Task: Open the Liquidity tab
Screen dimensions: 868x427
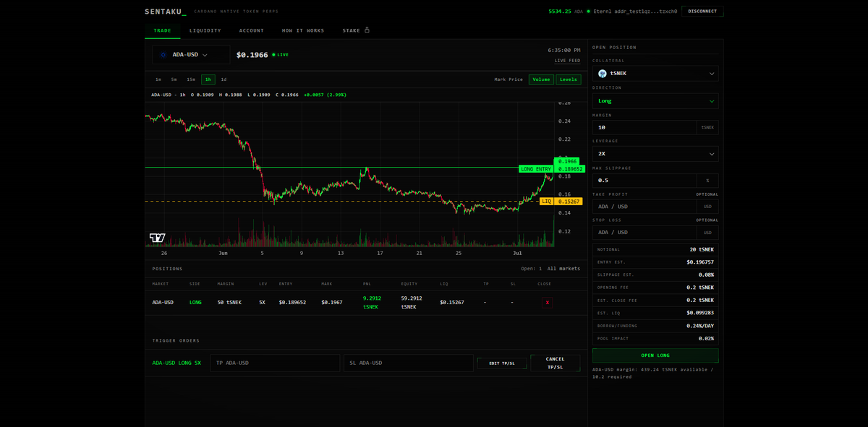Action: [x=205, y=30]
